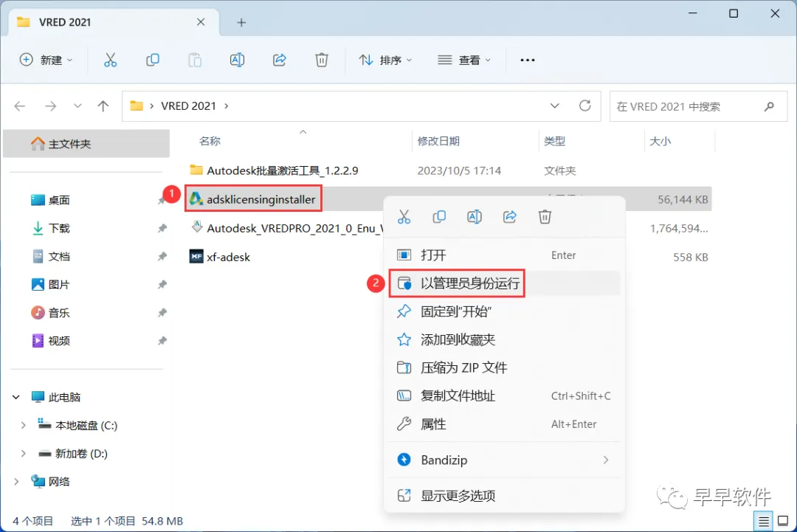797x532 pixels.
Task: Open the 新建 dropdown menu
Action: 46,60
